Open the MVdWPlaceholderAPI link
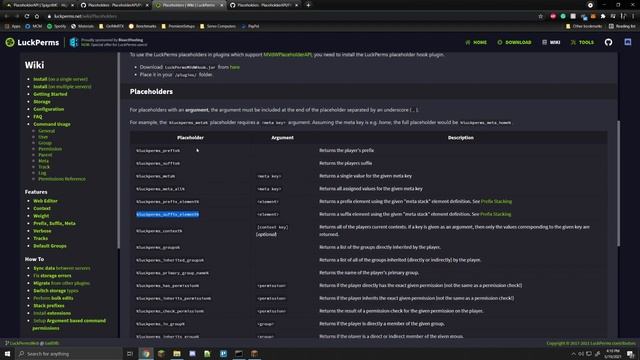640x360 pixels. click(x=287, y=54)
